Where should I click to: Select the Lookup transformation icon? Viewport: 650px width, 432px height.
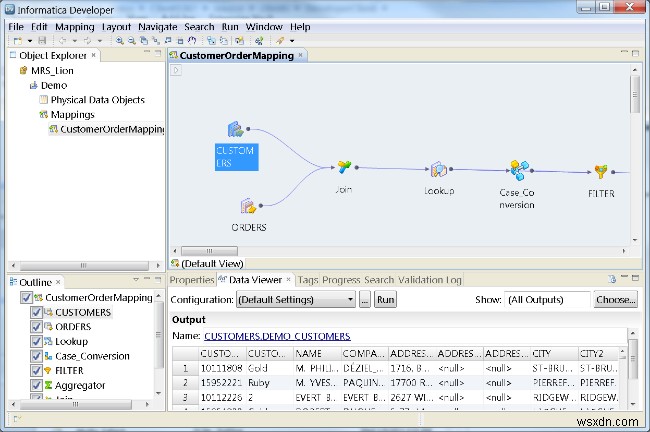438,170
